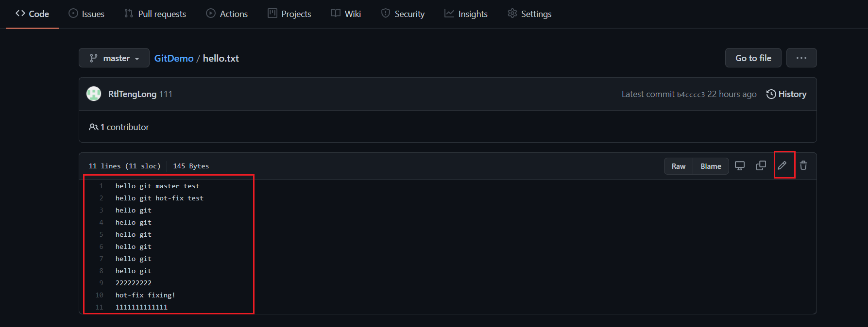Click the branch icon beside master
Image resolution: width=868 pixels, height=327 pixels.
92,58
